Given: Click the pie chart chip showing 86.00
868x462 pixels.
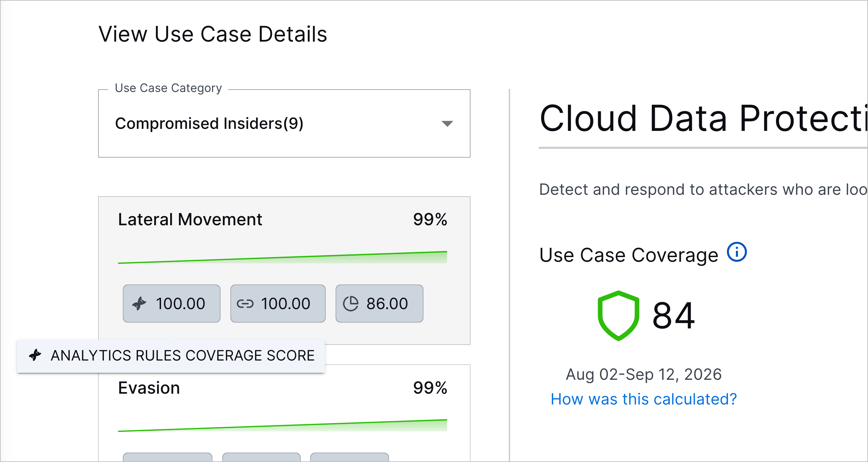Looking at the screenshot, I should point(379,303).
